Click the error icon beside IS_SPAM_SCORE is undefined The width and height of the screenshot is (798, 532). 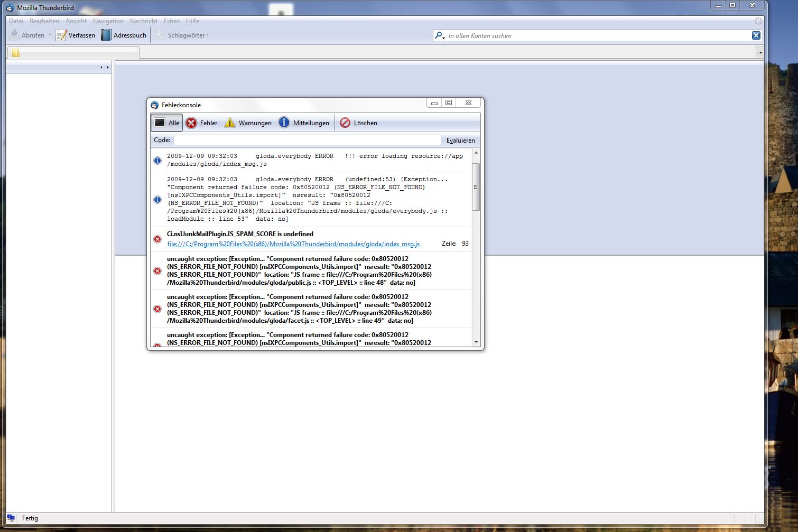[x=157, y=239]
